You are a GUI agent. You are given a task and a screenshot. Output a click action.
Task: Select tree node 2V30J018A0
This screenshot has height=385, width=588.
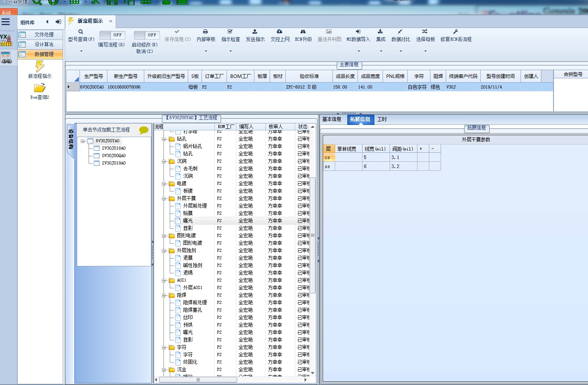coord(114,148)
